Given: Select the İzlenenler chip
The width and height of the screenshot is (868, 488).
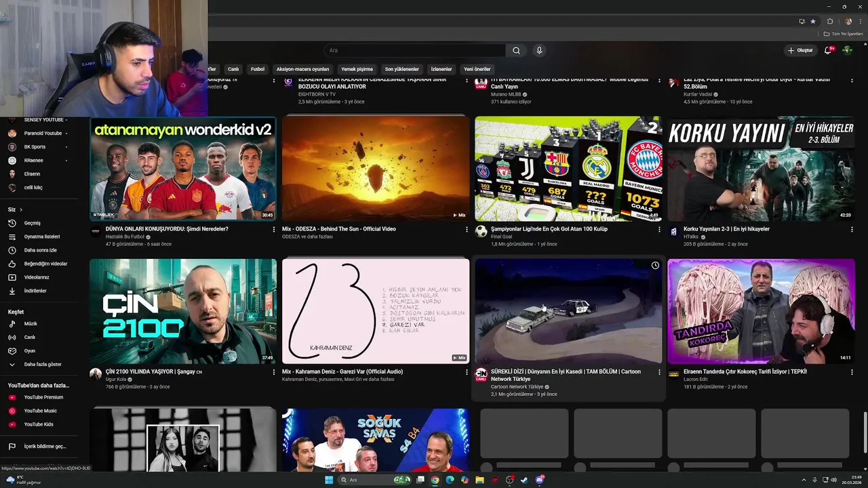Looking at the screenshot, I should (441, 69).
